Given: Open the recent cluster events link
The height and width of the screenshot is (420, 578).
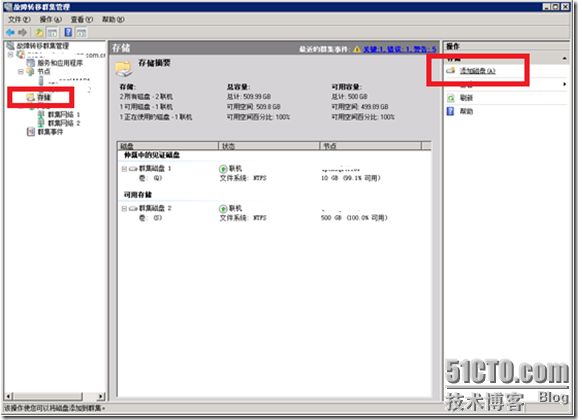Looking at the screenshot, I should coord(400,49).
